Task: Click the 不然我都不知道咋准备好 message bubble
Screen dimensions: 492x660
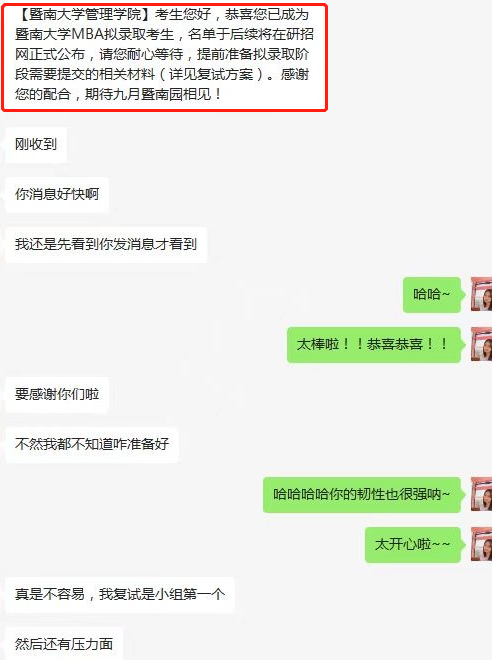Action: pos(92,444)
